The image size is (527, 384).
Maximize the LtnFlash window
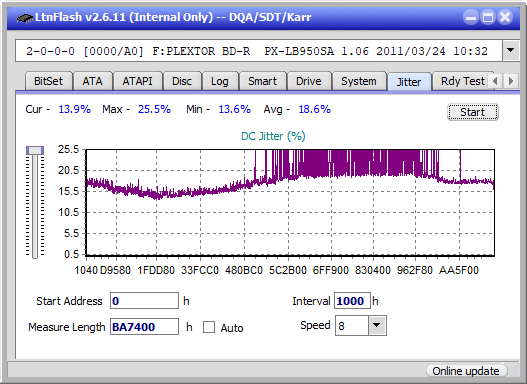(x=487, y=17)
